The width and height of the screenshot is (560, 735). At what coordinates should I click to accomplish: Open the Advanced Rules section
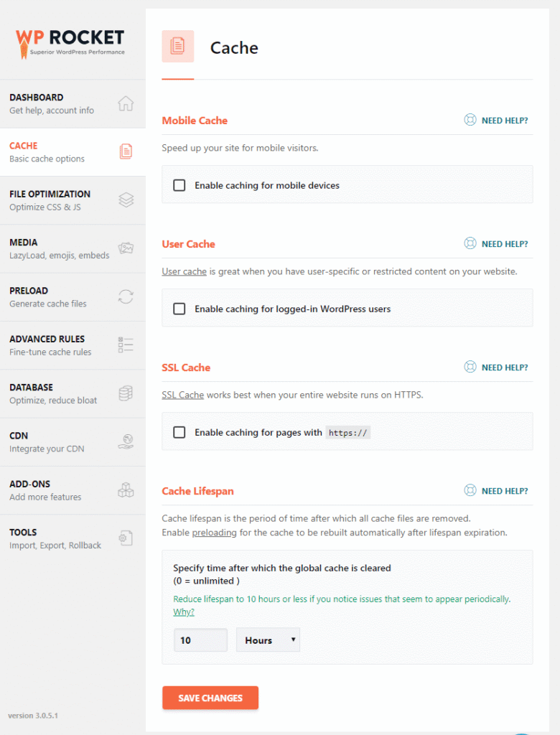[x=73, y=345]
